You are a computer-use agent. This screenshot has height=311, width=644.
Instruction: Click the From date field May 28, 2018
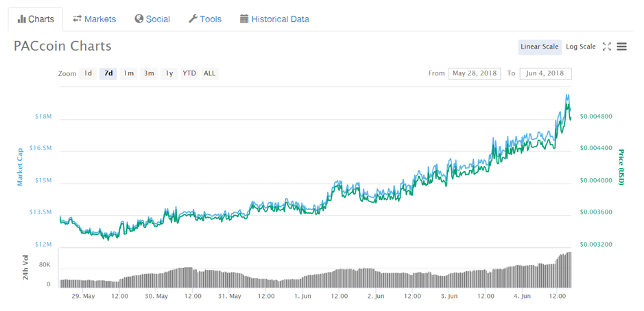[475, 73]
